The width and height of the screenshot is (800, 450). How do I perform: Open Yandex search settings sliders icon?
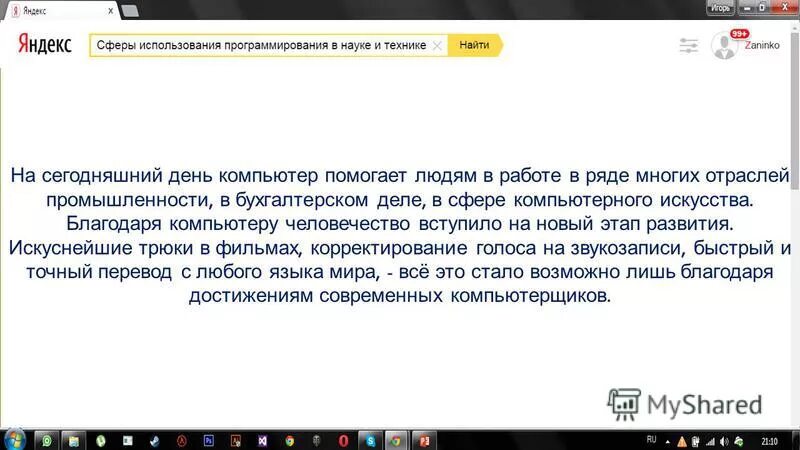point(688,45)
